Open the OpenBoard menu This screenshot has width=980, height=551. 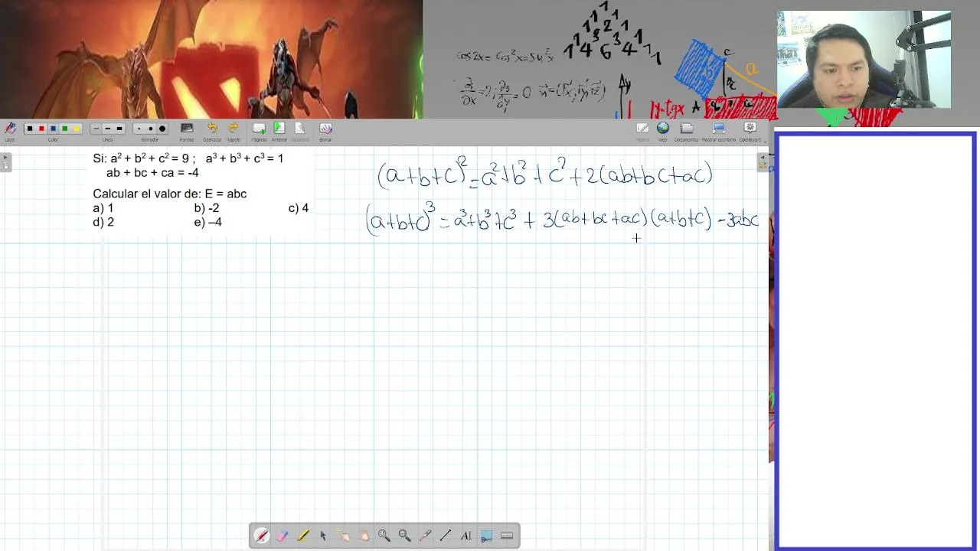pos(750,129)
